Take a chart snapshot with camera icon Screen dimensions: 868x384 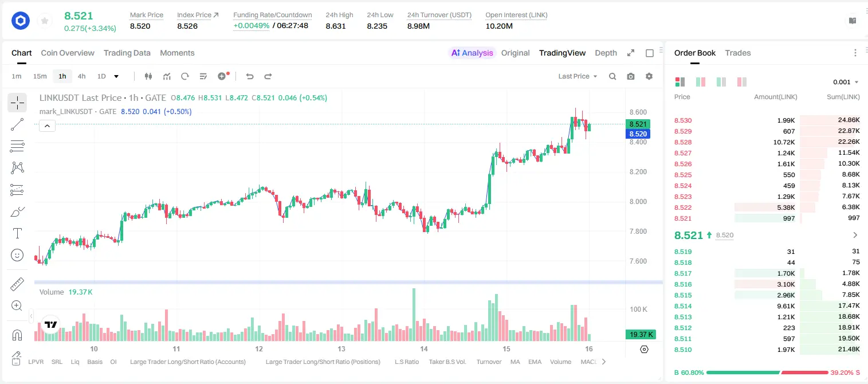[631, 76]
